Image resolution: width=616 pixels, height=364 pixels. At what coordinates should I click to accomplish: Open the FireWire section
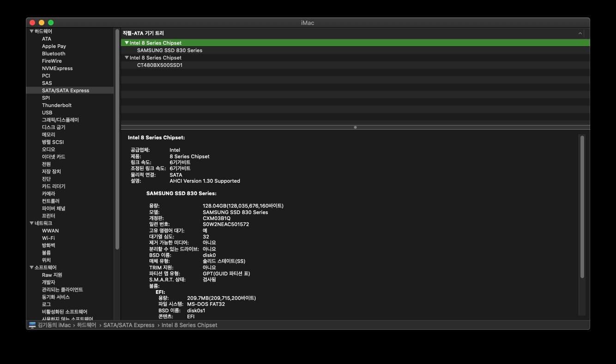point(52,61)
